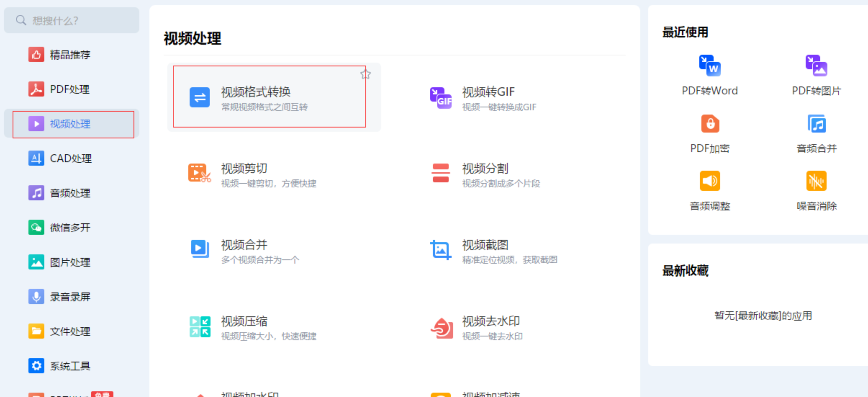Open recent 音频合并 icon
This screenshot has width=868, height=397.
[816, 124]
